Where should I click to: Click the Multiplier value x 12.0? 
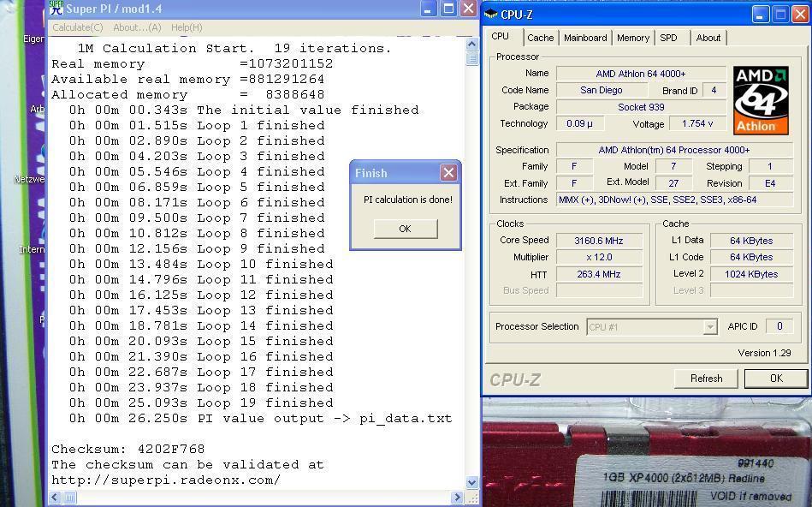tap(599, 257)
